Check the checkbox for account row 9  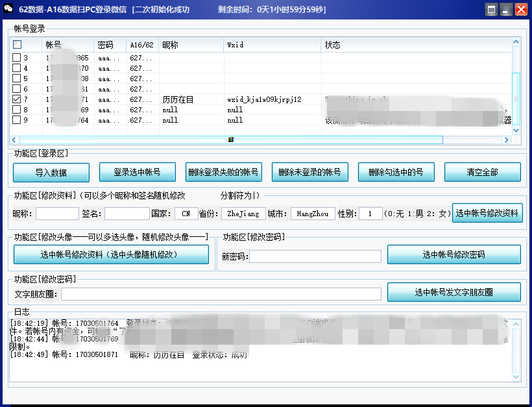click(x=16, y=119)
